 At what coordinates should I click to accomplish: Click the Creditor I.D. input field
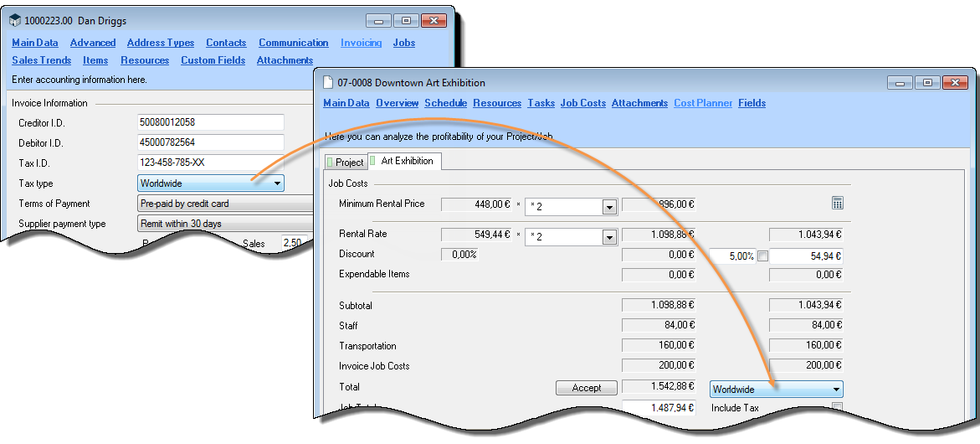(x=211, y=123)
